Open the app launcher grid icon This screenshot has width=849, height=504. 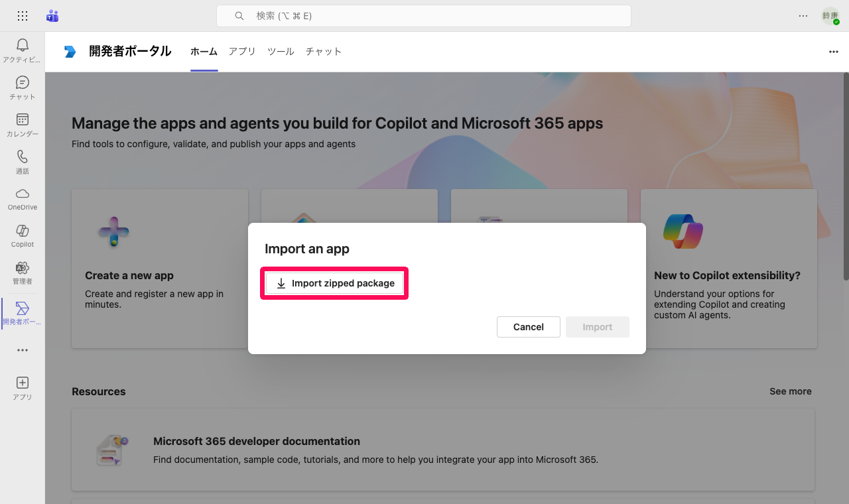pos(23,16)
